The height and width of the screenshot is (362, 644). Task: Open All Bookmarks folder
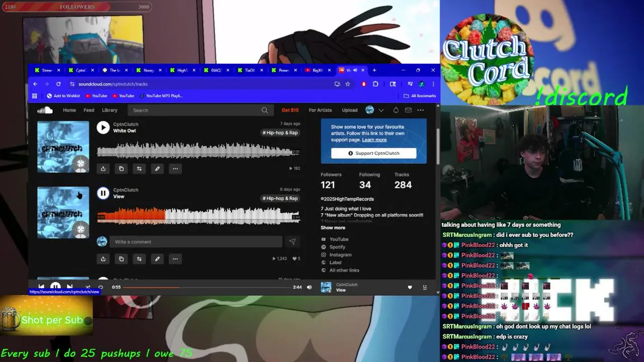coord(420,96)
